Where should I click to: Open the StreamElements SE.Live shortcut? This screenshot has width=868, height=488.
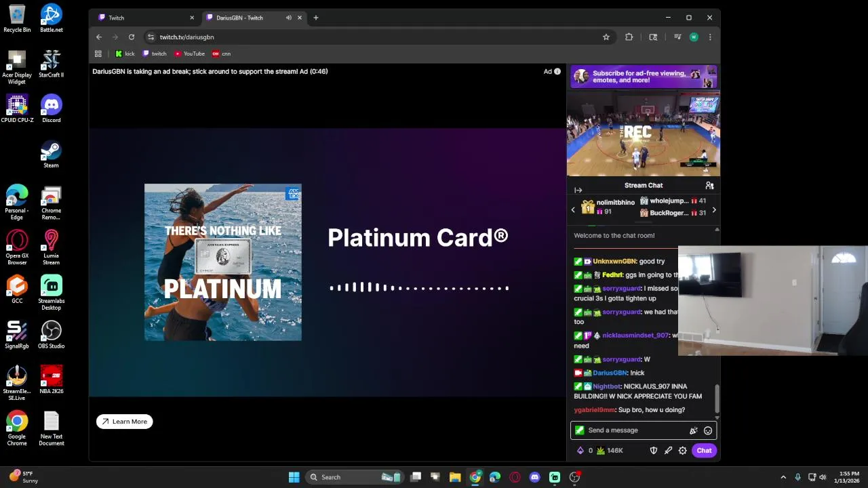pyautogui.click(x=17, y=383)
